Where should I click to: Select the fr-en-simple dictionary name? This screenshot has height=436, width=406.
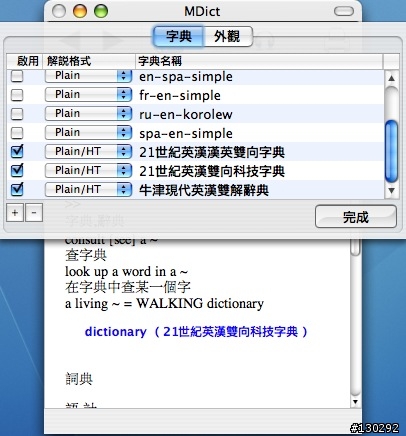point(180,96)
